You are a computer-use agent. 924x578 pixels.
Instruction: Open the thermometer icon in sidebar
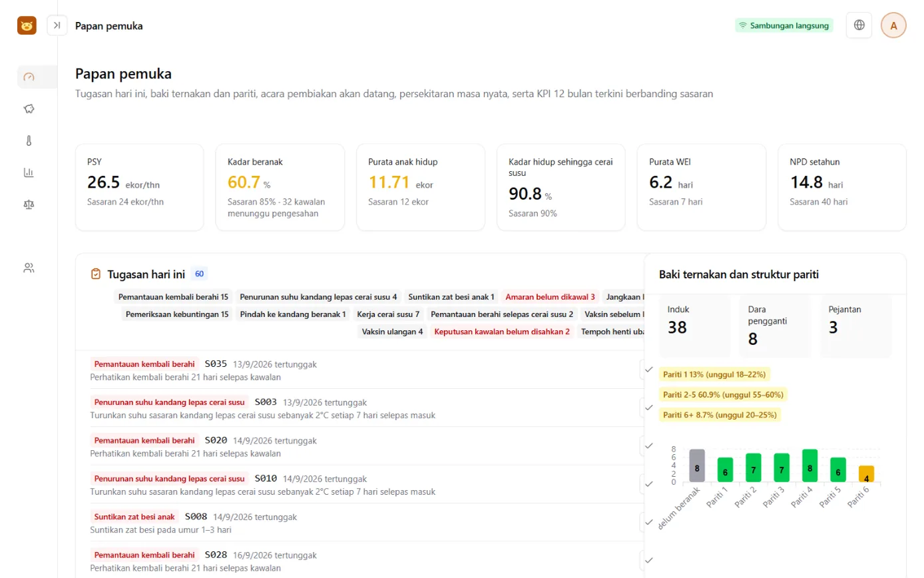pyautogui.click(x=29, y=141)
